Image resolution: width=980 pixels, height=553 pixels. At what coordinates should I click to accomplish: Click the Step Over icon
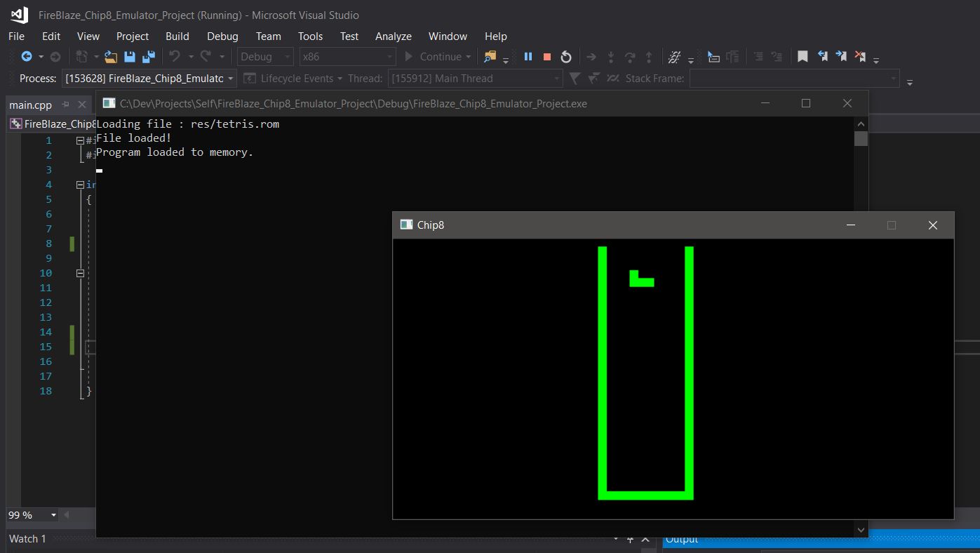[x=629, y=56]
